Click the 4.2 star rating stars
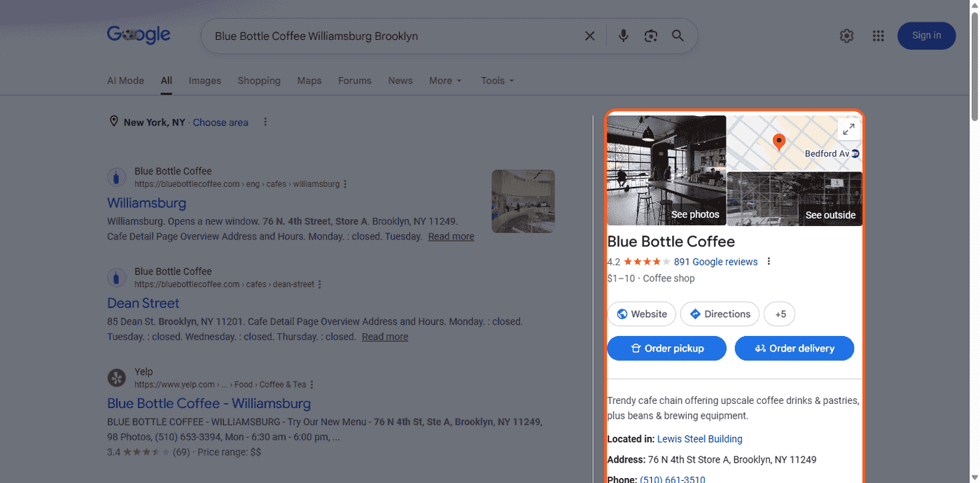 (x=647, y=262)
